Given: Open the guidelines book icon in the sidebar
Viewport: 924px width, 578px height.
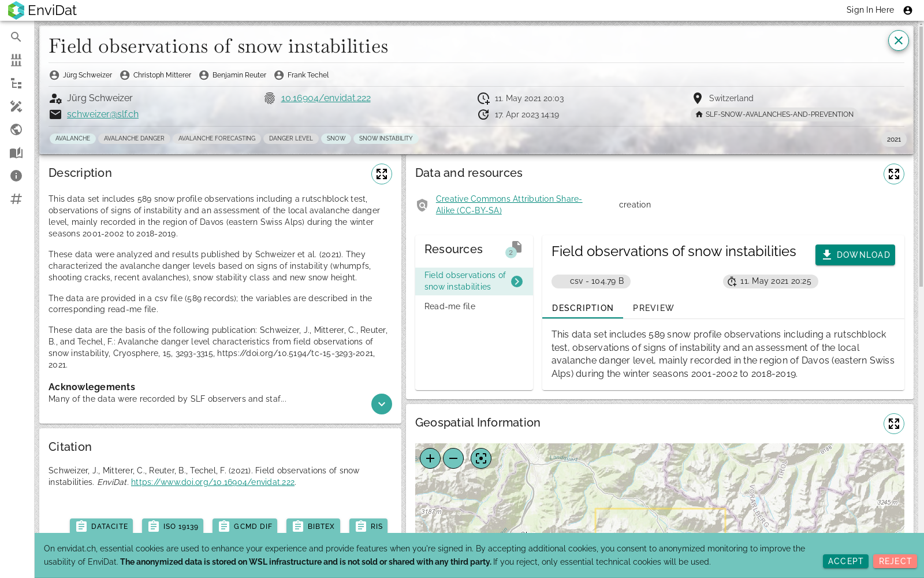Looking at the screenshot, I should 16,153.
